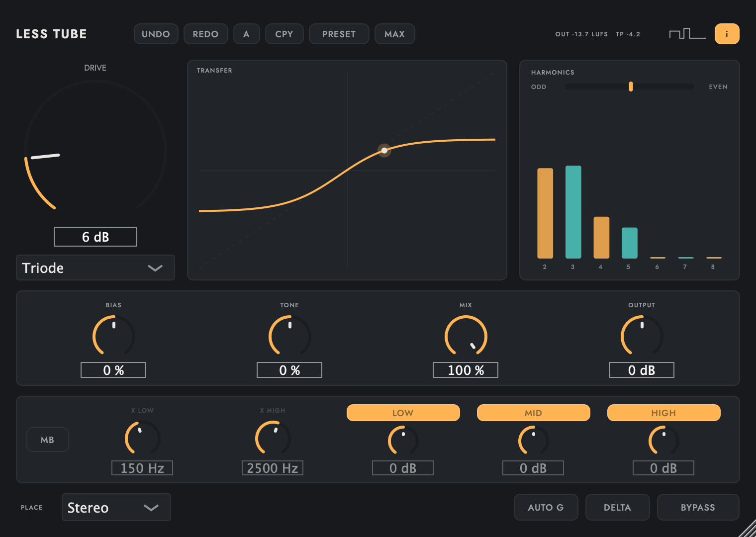Click the EVEN label in Harmonics
756x537 pixels.
(x=718, y=87)
